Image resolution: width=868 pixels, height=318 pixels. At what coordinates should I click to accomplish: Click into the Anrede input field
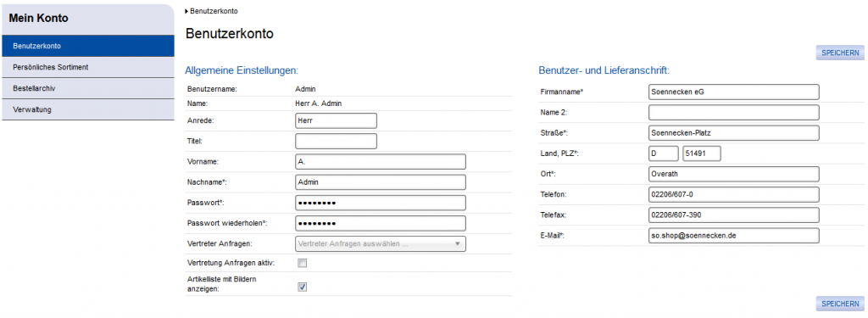pos(336,120)
